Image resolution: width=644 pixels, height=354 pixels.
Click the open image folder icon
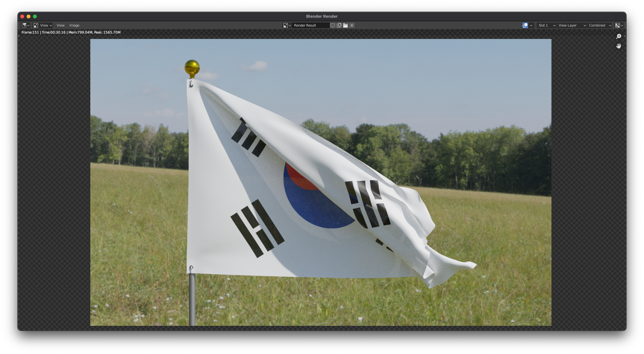(x=345, y=25)
